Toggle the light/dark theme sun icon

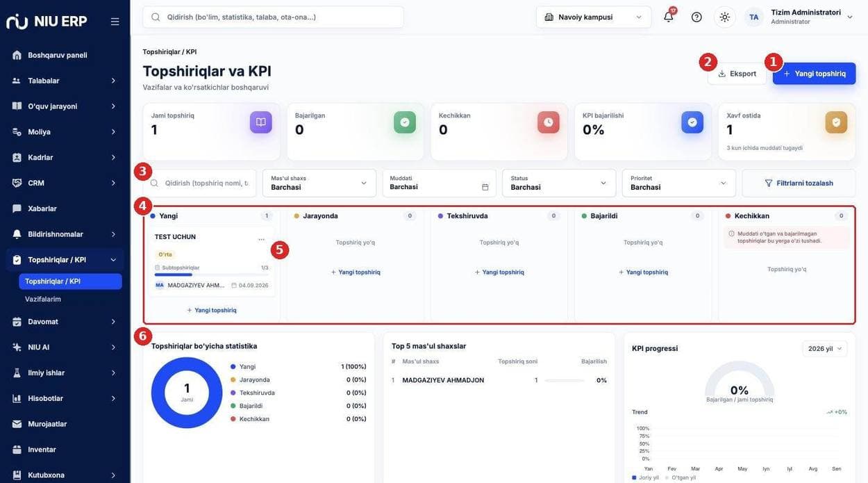coord(724,17)
